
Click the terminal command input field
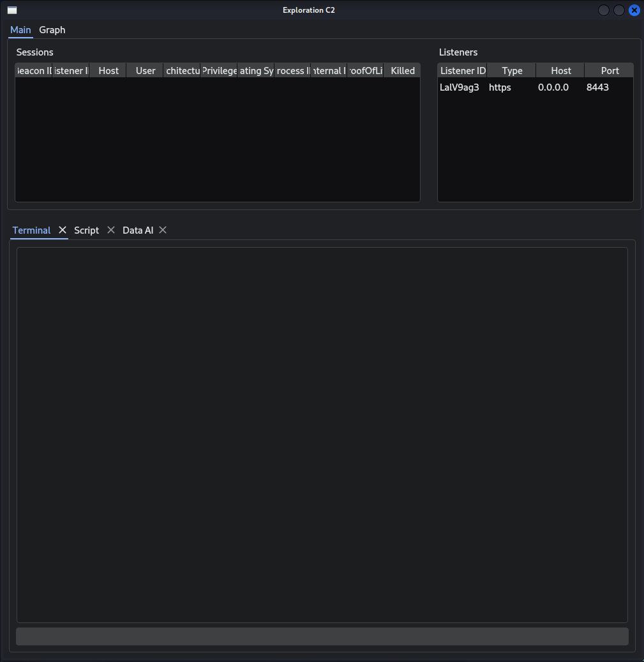tap(322, 636)
